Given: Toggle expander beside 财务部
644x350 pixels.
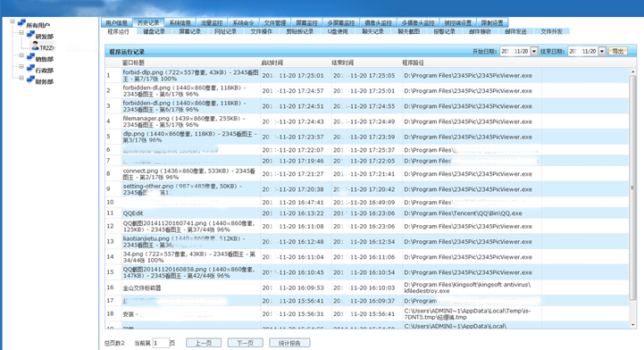Looking at the screenshot, I should coord(21,78).
